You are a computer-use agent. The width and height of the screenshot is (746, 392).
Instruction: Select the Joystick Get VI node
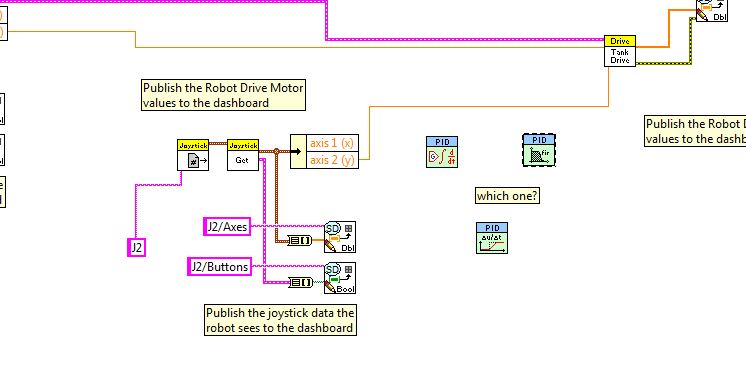(243, 155)
